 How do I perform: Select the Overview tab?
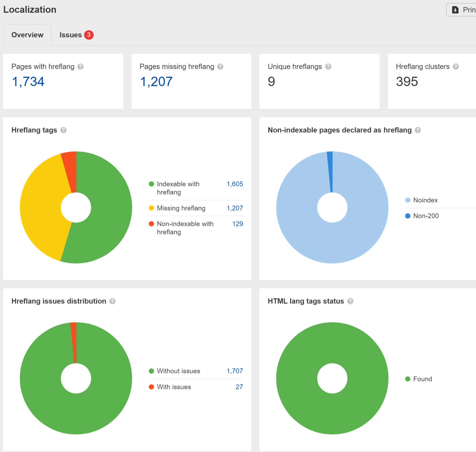[x=27, y=35]
